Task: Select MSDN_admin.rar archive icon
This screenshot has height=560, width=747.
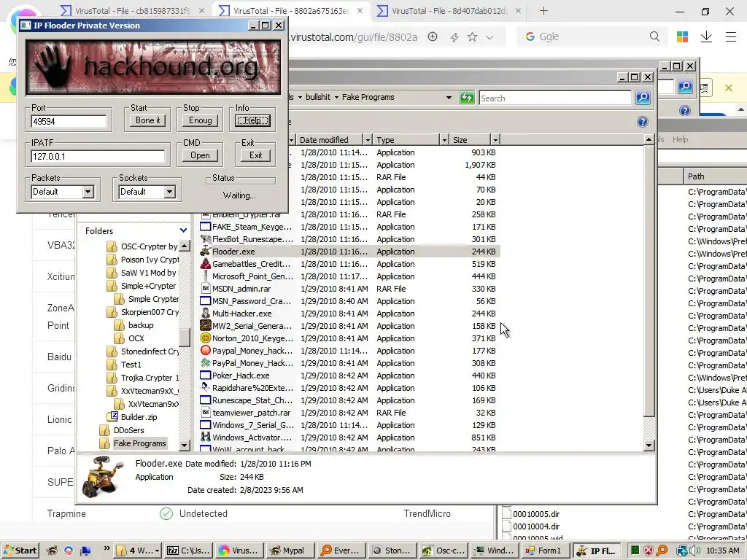Action: [x=205, y=289]
